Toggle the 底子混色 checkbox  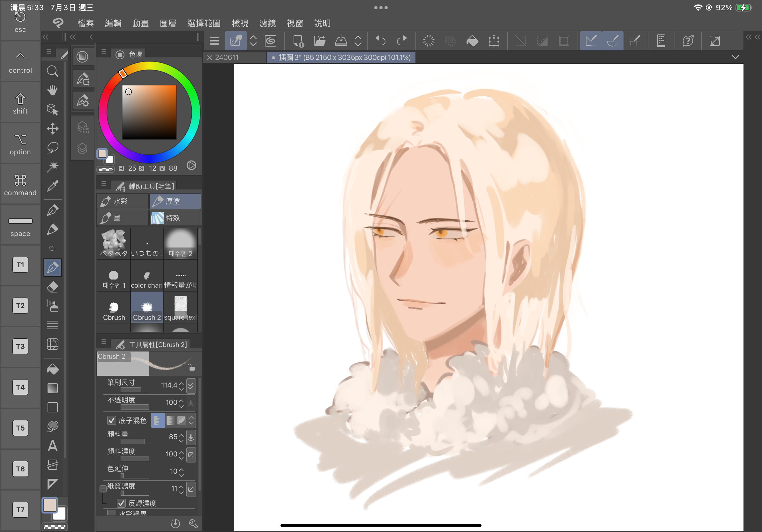tap(111, 421)
